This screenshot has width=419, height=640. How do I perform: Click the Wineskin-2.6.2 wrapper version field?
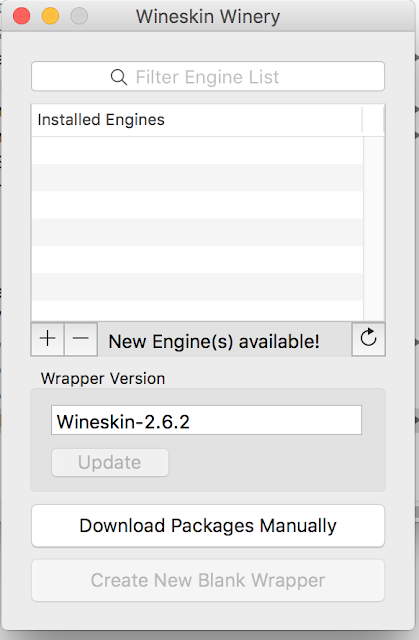[x=206, y=420]
